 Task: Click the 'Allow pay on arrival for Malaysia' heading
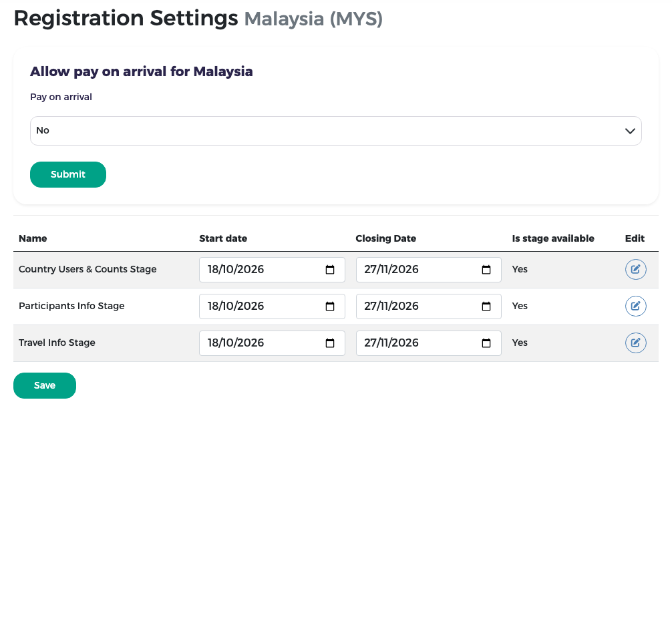[142, 71]
